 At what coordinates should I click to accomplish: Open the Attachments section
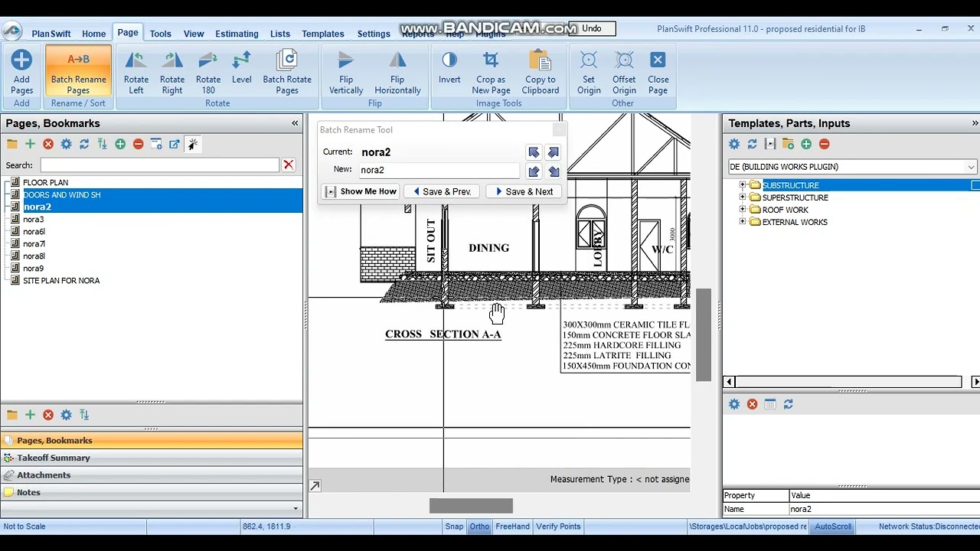pos(152,475)
